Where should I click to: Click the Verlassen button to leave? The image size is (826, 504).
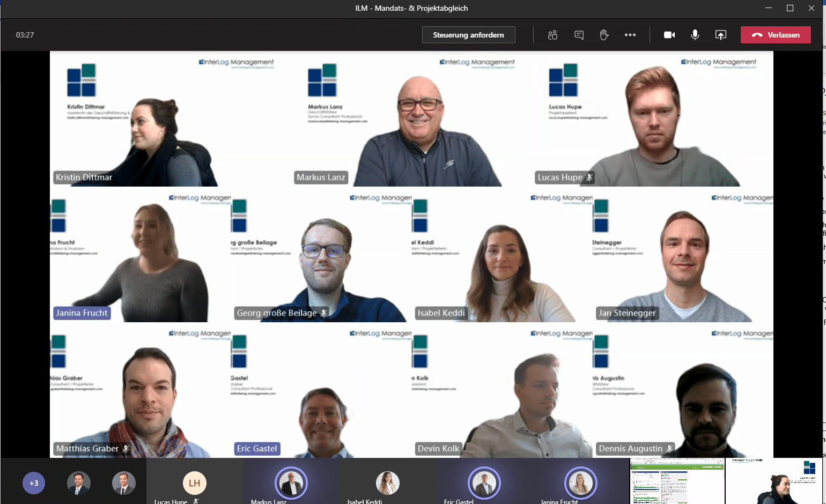pyautogui.click(x=776, y=35)
